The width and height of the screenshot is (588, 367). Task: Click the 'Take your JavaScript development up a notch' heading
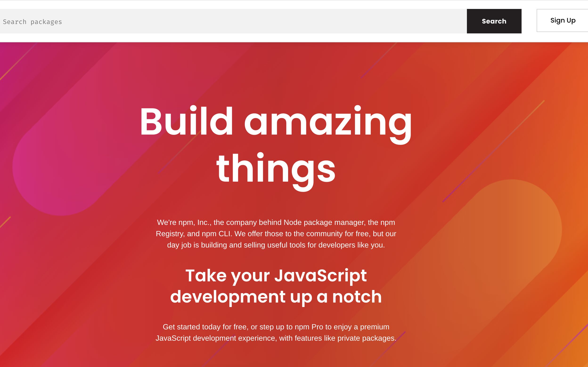click(276, 286)
